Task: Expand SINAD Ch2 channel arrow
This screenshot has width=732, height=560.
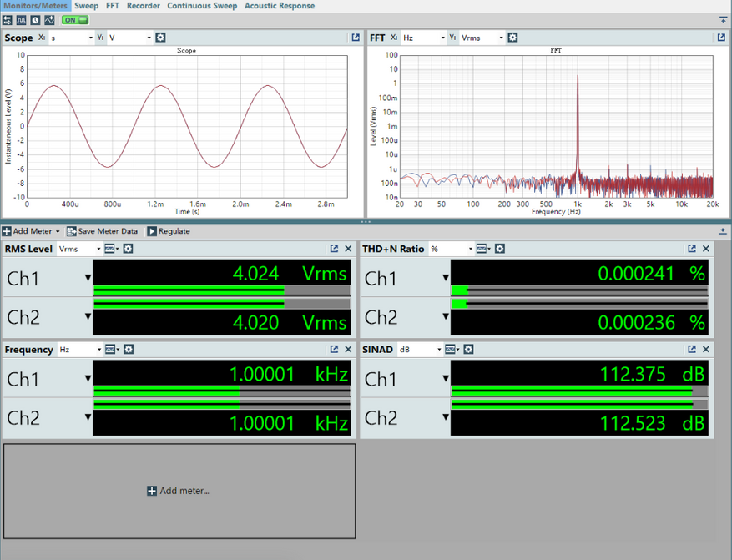Action: [446, 417]
